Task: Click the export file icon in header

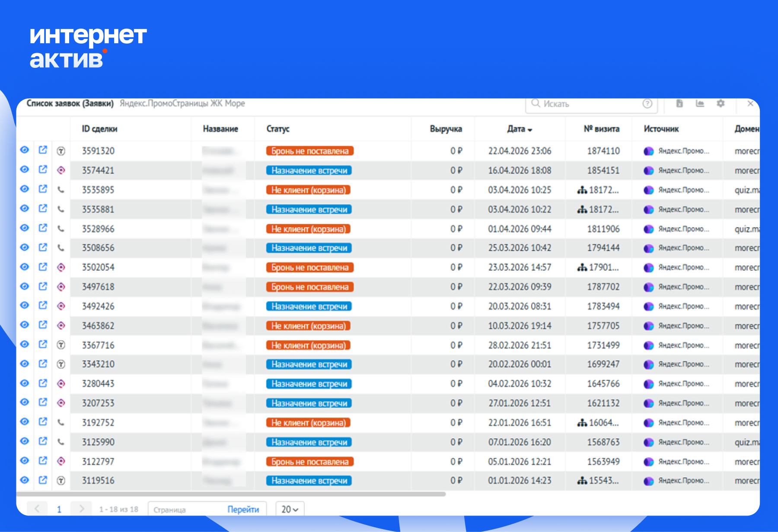Action: 679,104
